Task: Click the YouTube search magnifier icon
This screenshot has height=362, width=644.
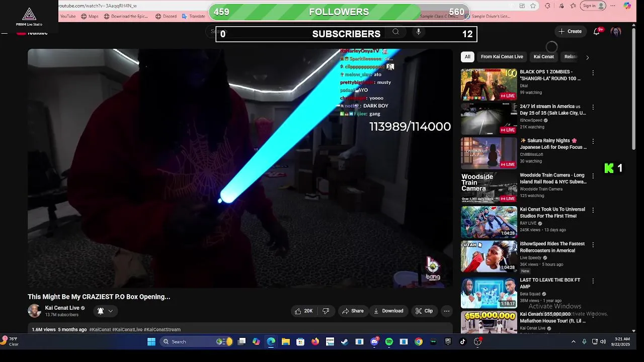Action: tap(395, 32)
